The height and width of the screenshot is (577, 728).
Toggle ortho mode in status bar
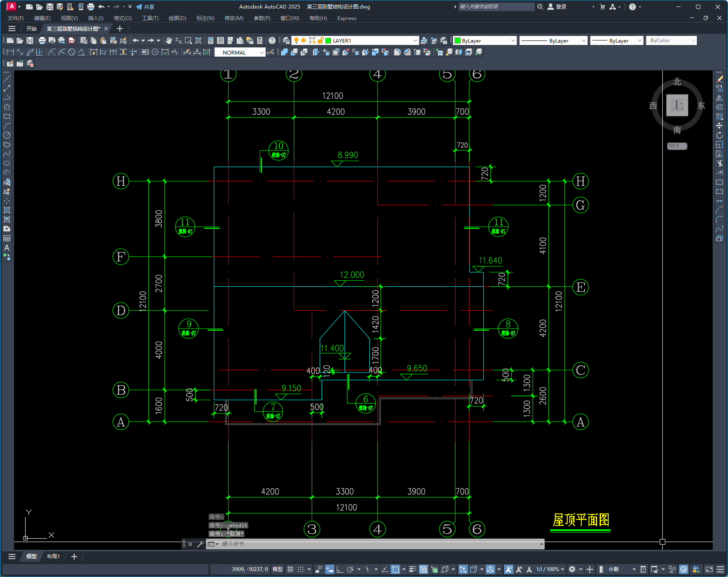340,569
